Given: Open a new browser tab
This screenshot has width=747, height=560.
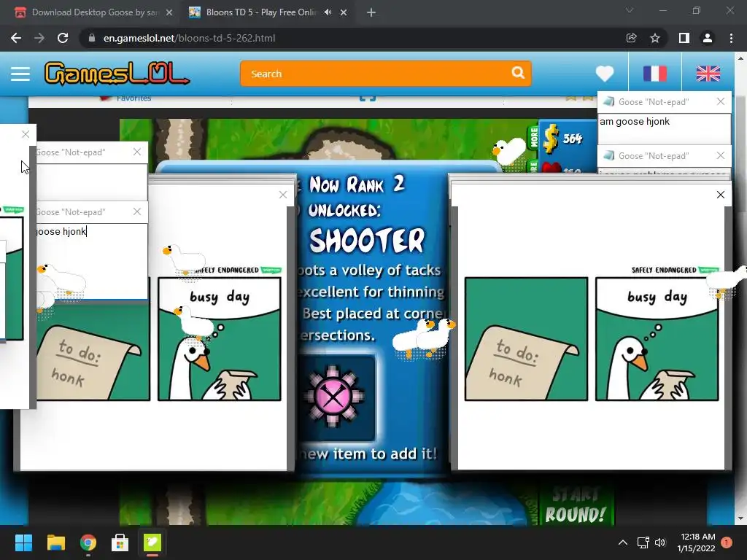Looking at the screenshot, I should click(371, 13).
